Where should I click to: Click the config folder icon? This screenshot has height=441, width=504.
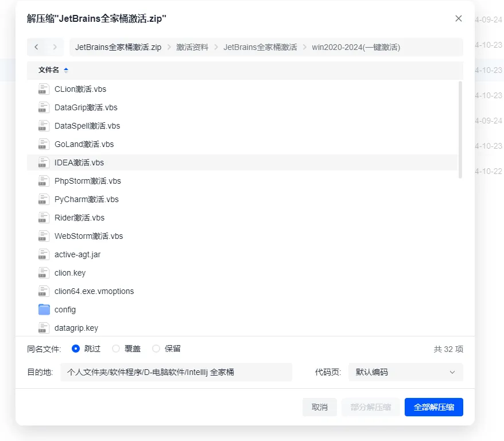click(44, 310)
